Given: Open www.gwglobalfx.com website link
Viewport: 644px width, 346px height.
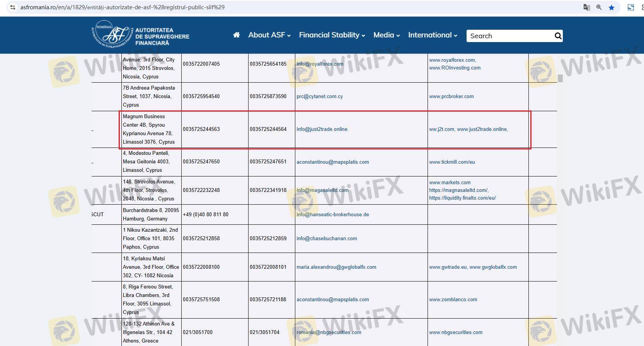Looking at the screenshot, I should click(493, 267).
